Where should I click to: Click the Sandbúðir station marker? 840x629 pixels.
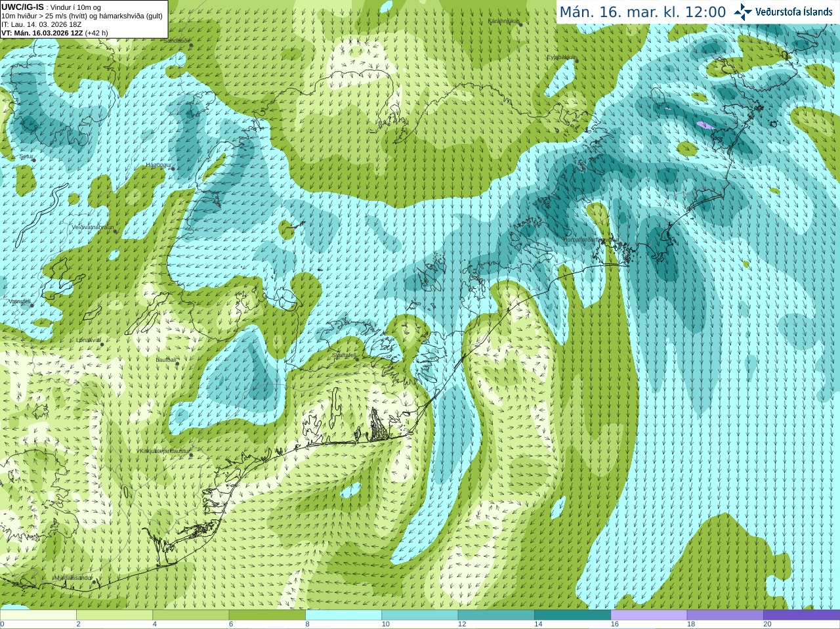191,45
